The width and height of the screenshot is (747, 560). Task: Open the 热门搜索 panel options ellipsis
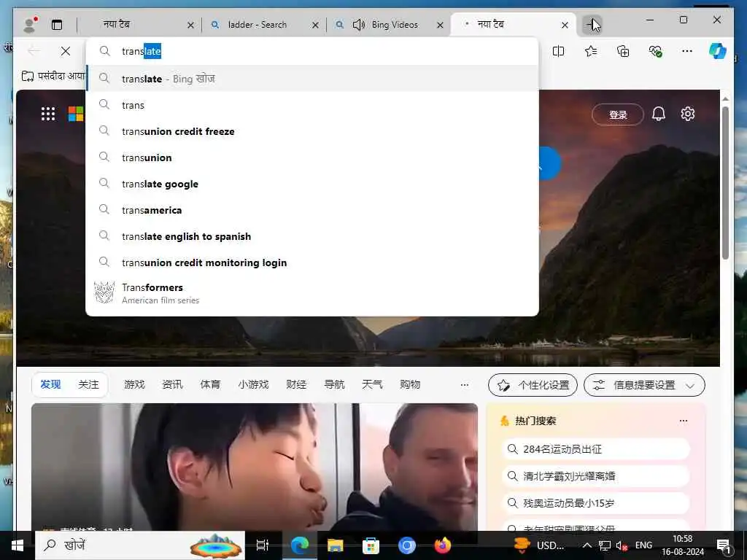(684, 421)
